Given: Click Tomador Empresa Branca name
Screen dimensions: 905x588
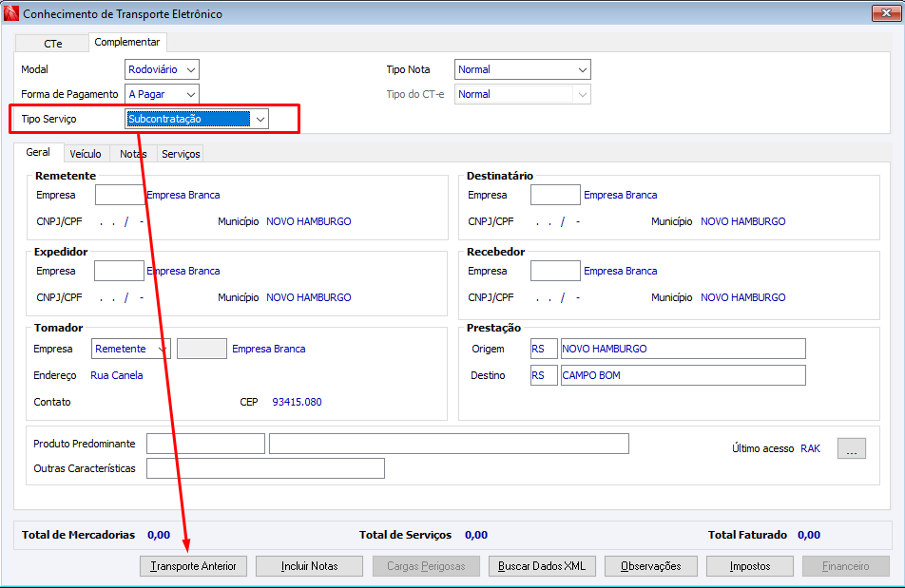Looking at the screenshot, I should 269,349.
